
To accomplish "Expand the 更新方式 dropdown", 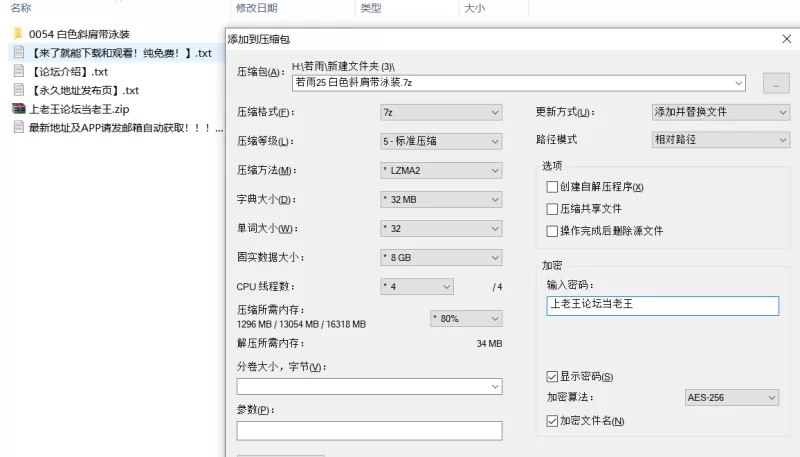I will click(x=719, y=112).
